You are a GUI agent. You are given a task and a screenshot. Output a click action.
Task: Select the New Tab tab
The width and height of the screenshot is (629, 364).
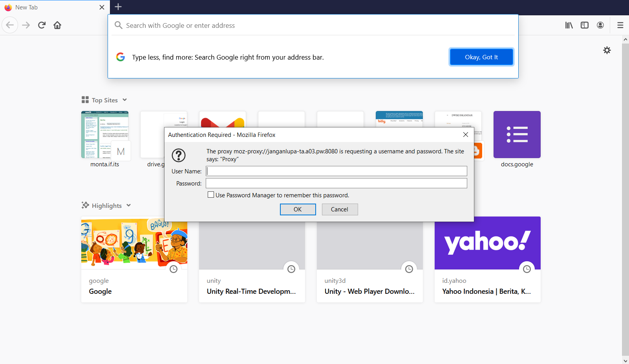point(55,7)
